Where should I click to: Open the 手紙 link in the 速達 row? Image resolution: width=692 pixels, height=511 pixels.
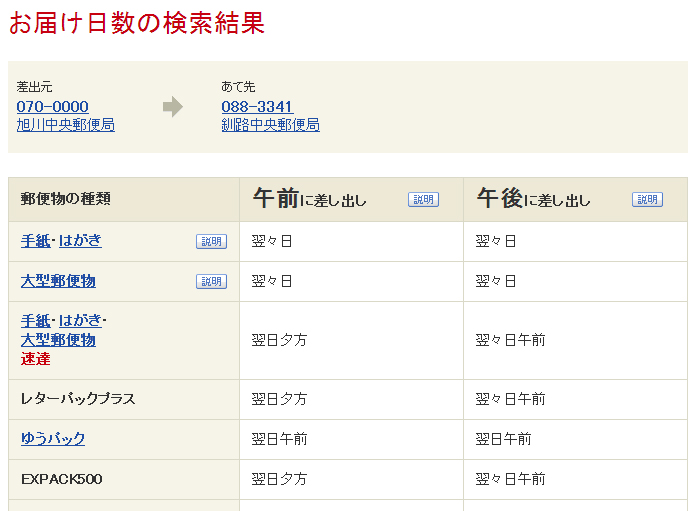tap(35, 321)
